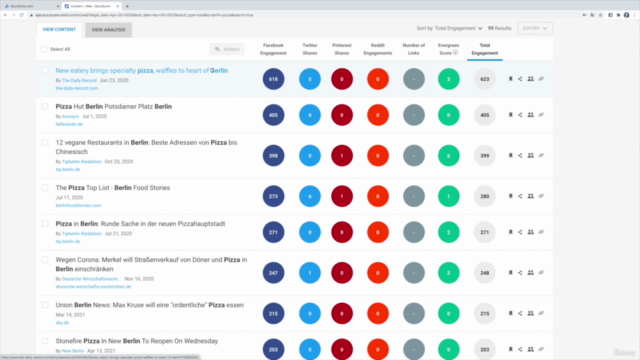Click the browser address bar
This screenshot has width=640, height=360.
coord(302,15)
